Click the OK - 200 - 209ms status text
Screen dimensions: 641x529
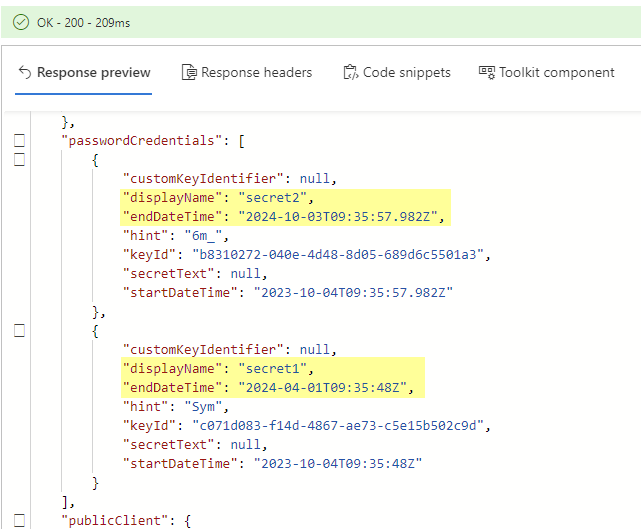[83, 22]
